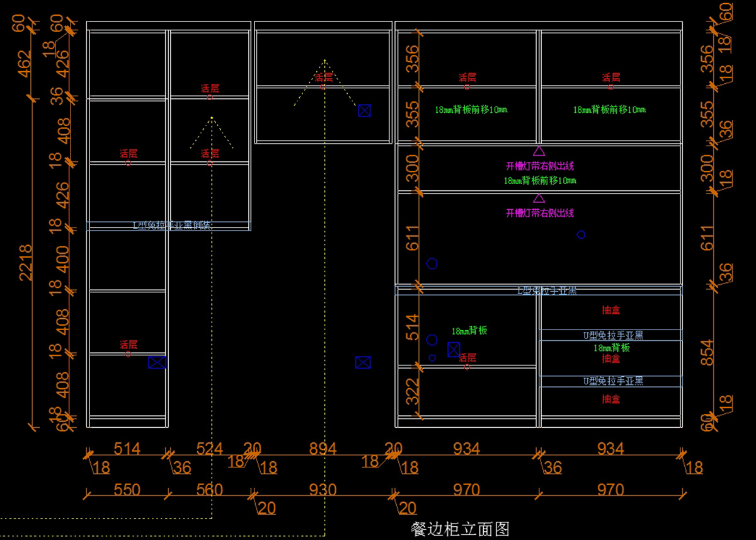Click the 930 width dimension at the bottom
The width and height of the screenshot is (756, 540).
323,490
